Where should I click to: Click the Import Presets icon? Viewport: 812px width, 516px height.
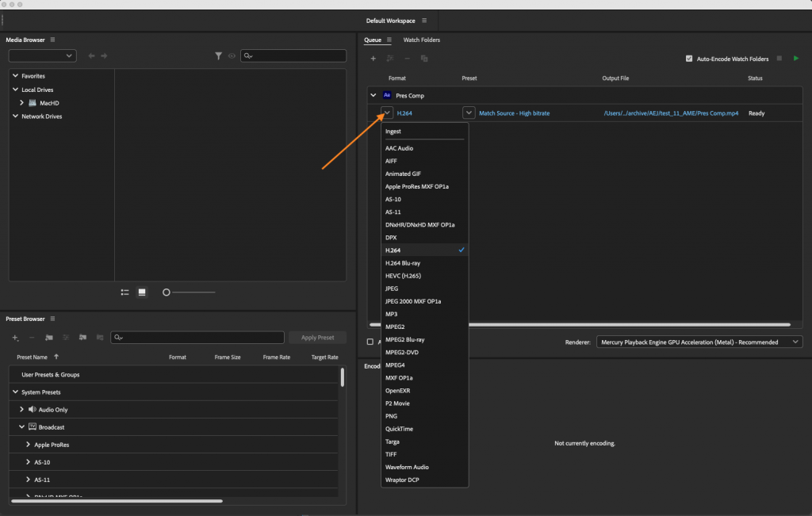83,337
